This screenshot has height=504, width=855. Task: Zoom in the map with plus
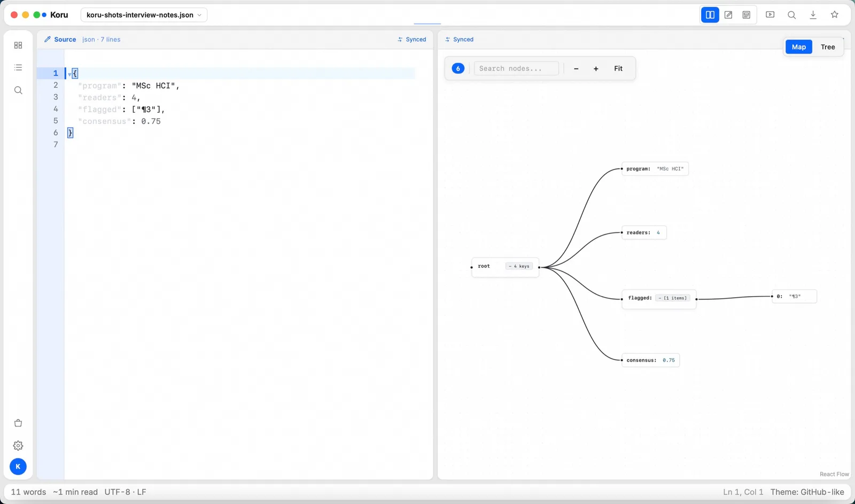tap(596, 68)
